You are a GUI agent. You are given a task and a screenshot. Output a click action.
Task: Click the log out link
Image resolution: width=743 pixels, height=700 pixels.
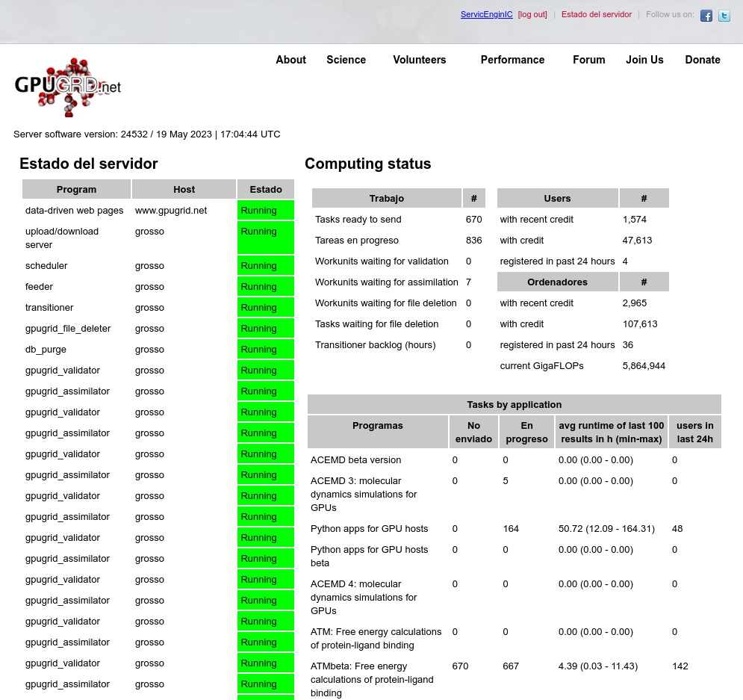point(532,15)
